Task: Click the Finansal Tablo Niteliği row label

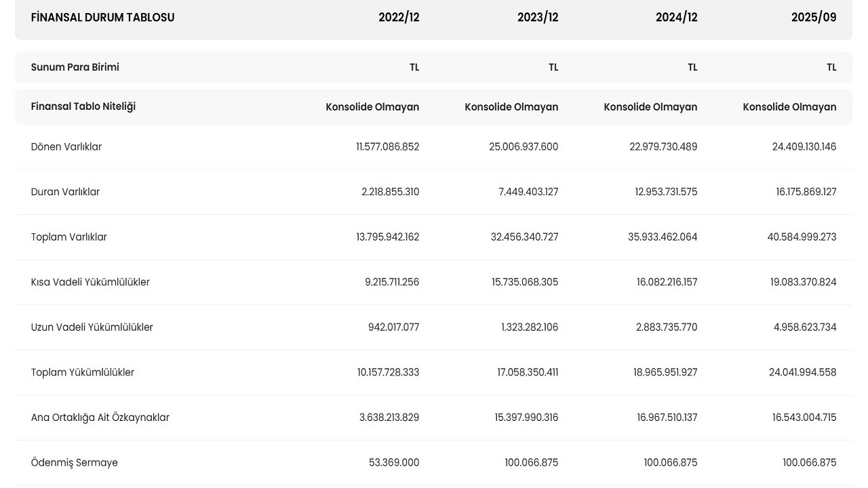Action: click(x=83, y=106)
